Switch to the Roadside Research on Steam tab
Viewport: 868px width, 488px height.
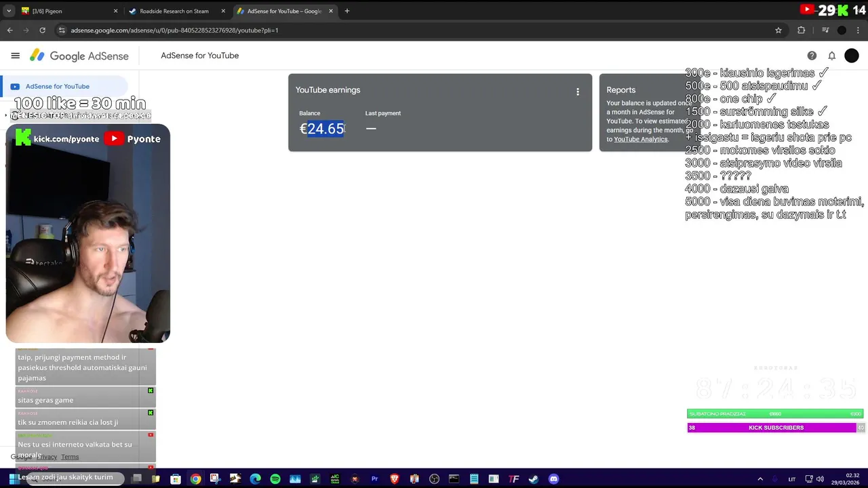(175, 11)
